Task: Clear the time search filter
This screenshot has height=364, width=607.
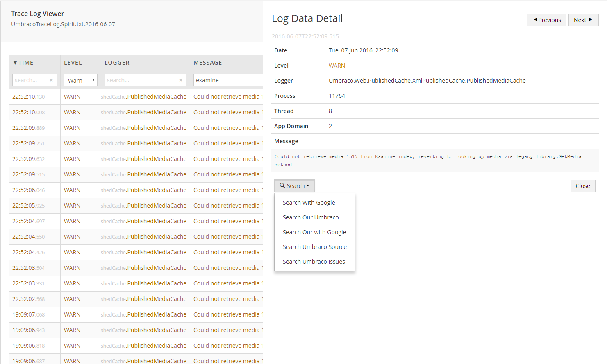Action: click(51, 80)
